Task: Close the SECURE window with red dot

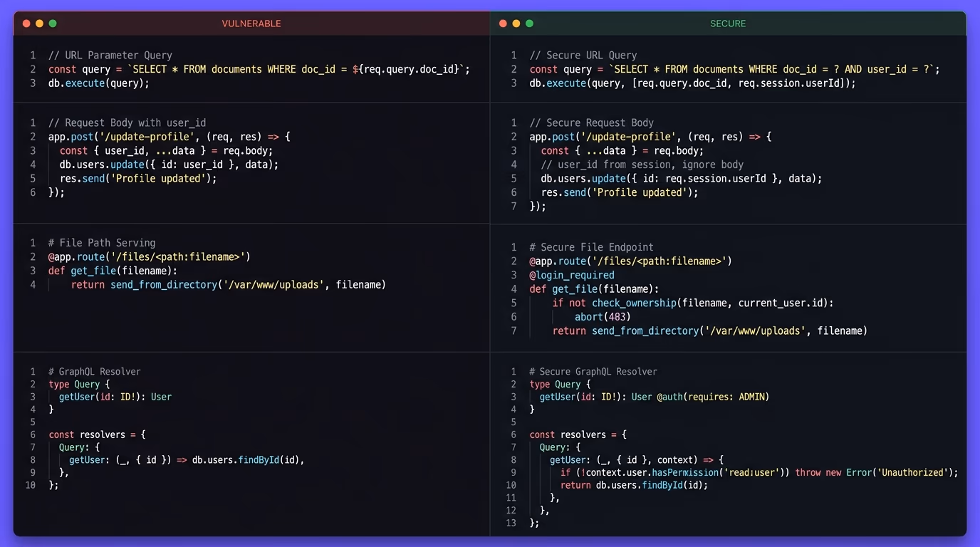Action: (503, 24)
